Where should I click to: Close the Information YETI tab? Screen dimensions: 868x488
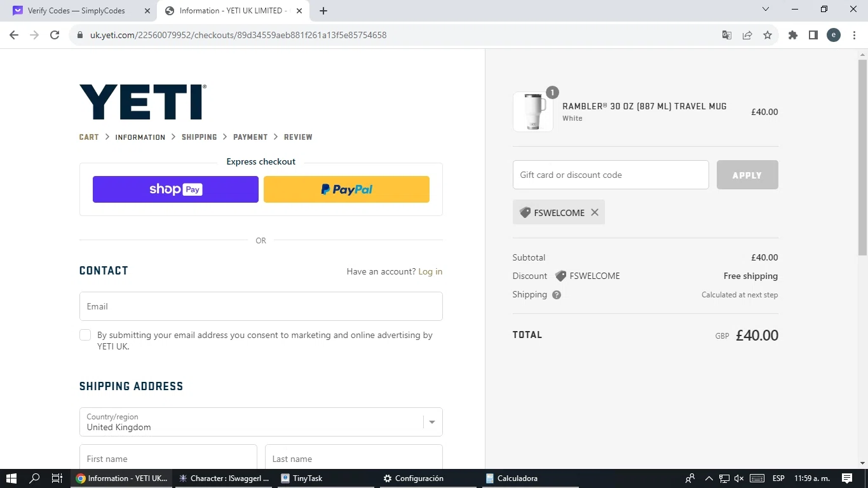[299, 11]
